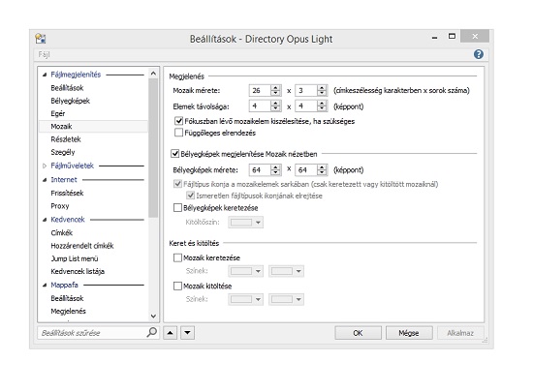Viewport: 533px width, 392px height.
Task: Open the Jump List menü page
Action: pos(75,258)
